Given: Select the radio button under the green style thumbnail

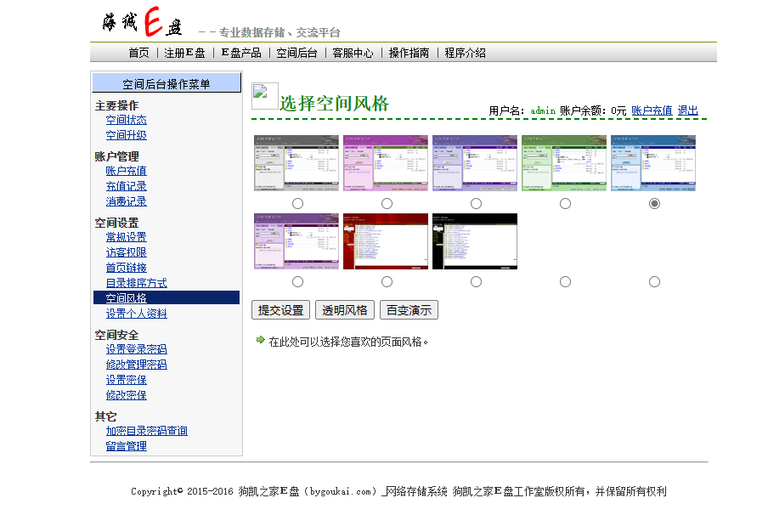Looking at the screenshot, I should 565,204.
